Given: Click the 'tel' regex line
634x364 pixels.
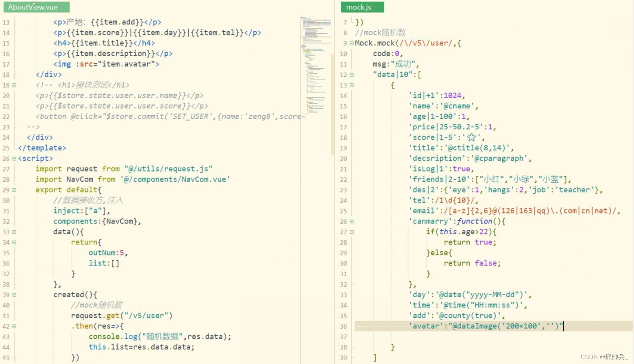Looking at the screenshot, I should tap(443, 201).
